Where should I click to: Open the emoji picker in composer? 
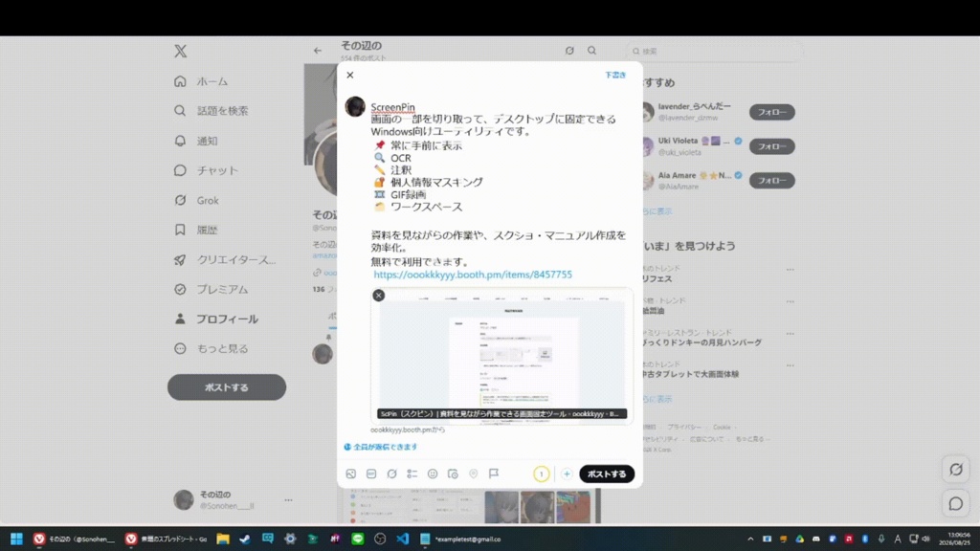point(433,474)
